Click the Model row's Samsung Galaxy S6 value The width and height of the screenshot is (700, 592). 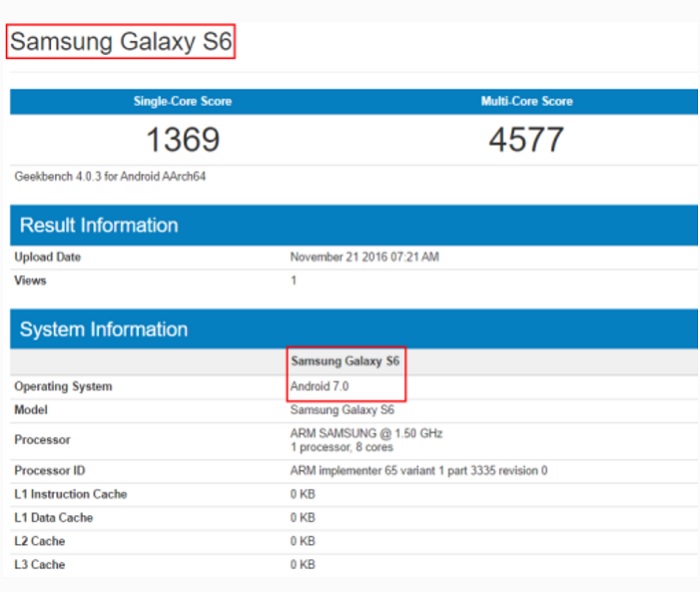click(x=342, y=410)
